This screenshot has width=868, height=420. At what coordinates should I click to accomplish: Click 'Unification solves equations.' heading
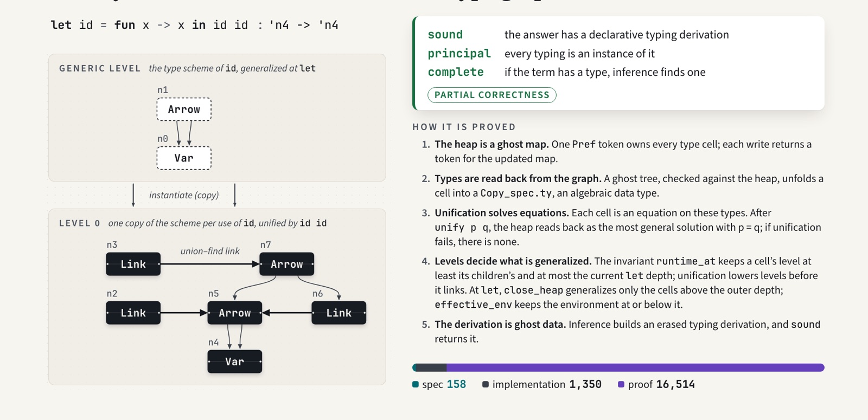(501, 213)
